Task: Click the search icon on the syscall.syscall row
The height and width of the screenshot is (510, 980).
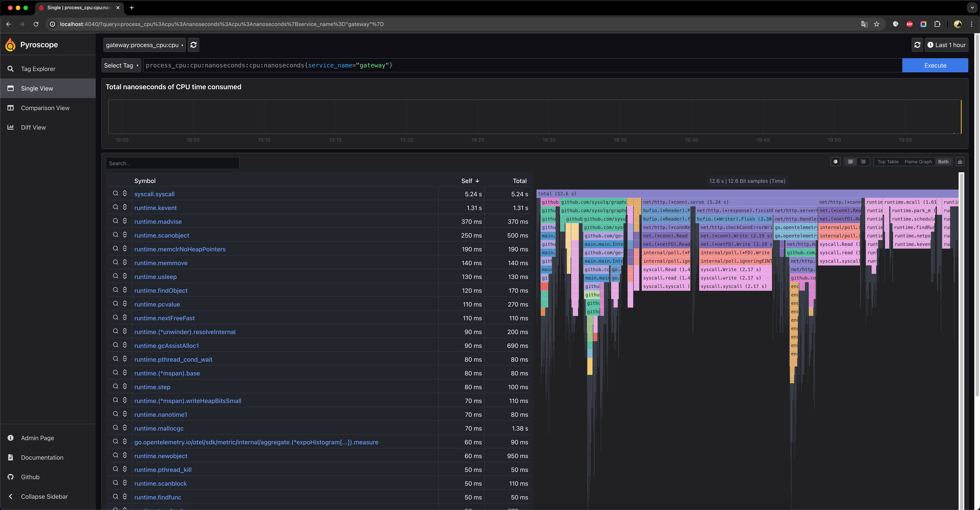Action: click(x=115, y=193)
